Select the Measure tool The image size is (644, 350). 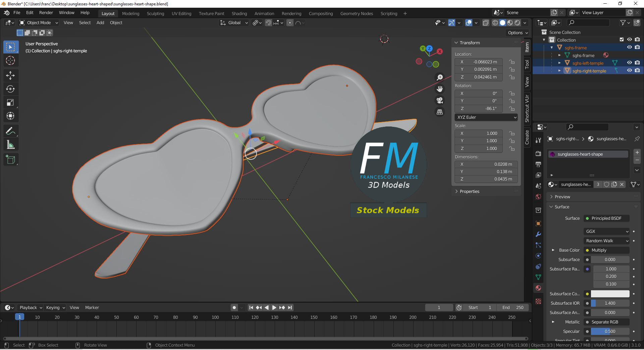tap(10, 145)
